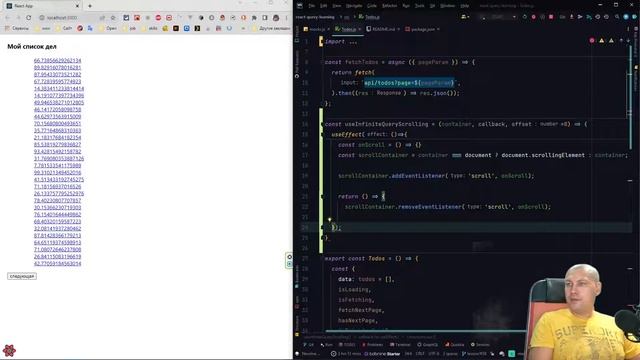Open todo link 93.42815492158792
The height and width of the screenshot is (360, 640).
point(58,151)
